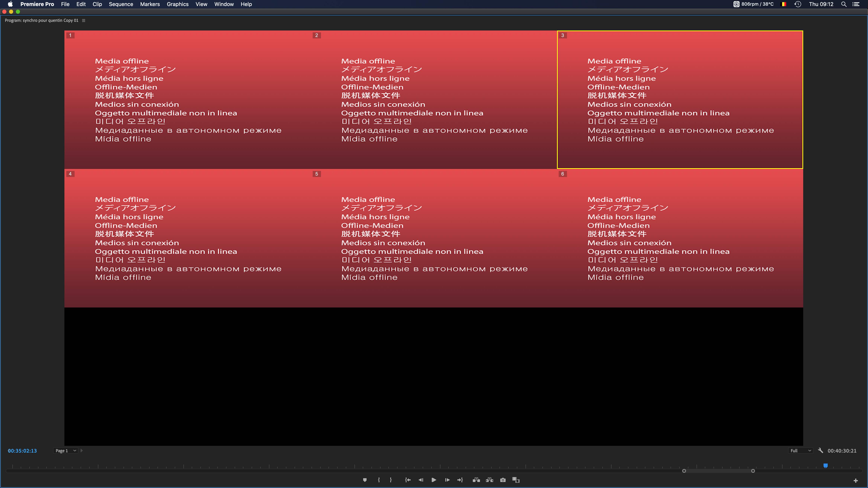Step back one frame

(x=421, y=480)
